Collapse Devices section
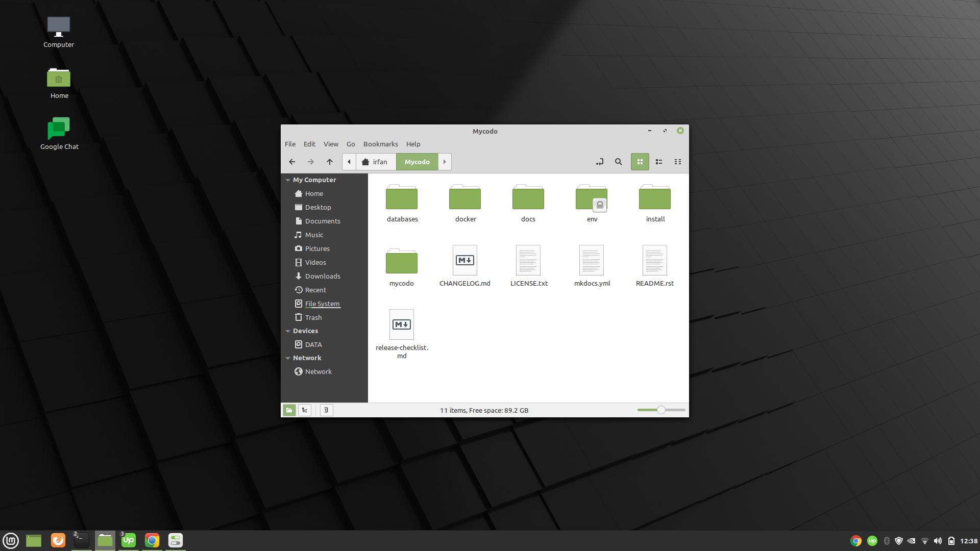This screenshot has height=551, width=980. tap(288, 331)
